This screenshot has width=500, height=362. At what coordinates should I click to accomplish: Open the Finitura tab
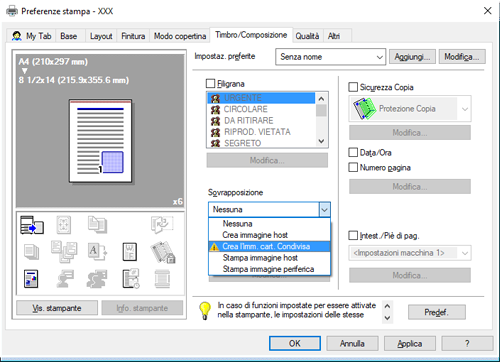click(133, 36)
